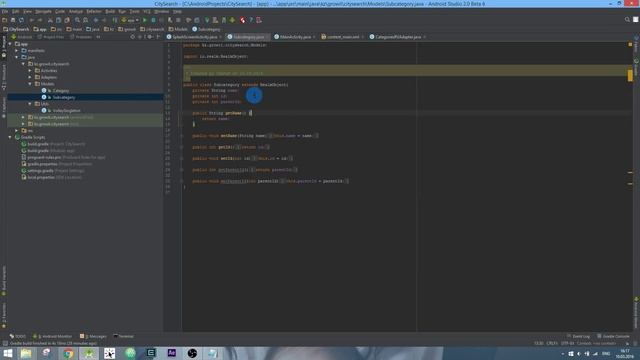Collapse the Gradle Scripts node
This screenshot has height=360, width=640.
point(10,137)
